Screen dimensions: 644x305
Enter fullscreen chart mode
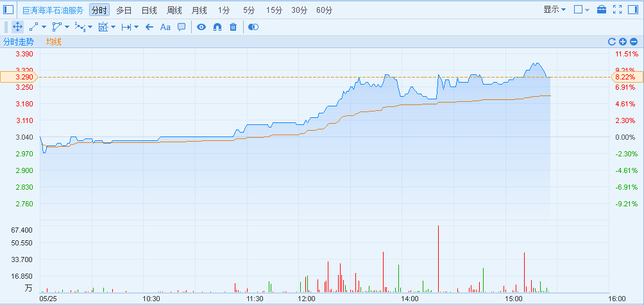(617, 10)
